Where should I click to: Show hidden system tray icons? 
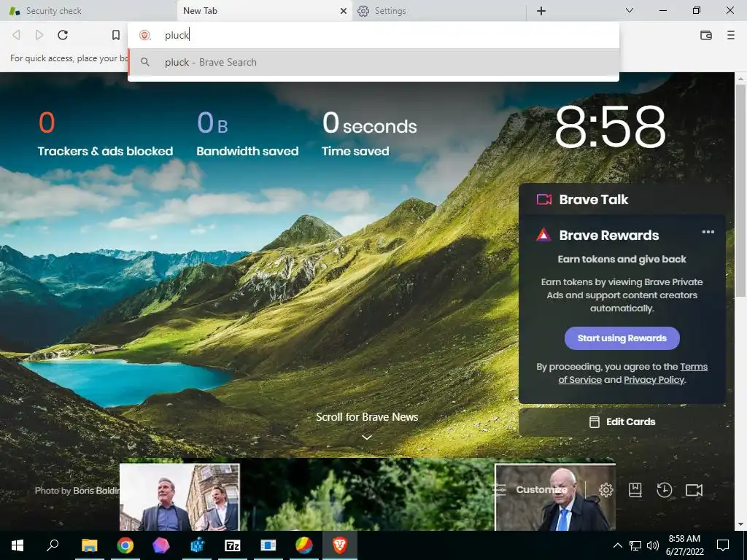[617, 545]
